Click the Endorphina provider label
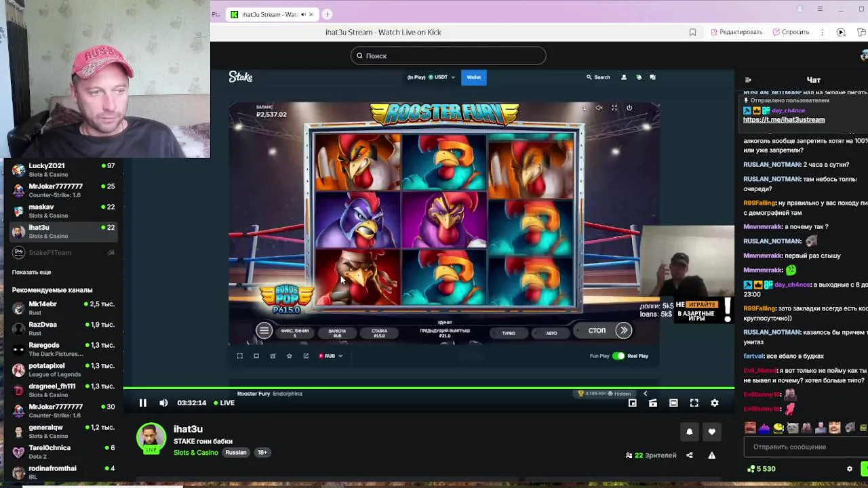The height and width of the screenshot is (488, 868). 288,393
